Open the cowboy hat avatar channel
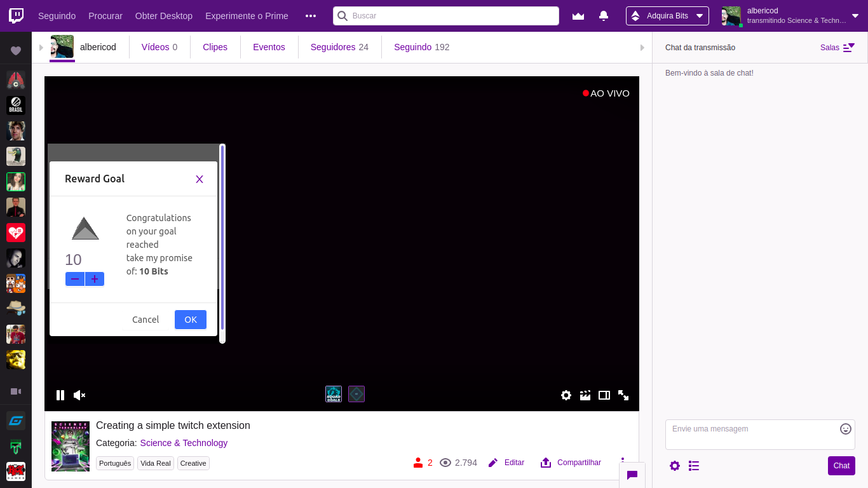The width and height of the screenshot is (868, 488). [16, 309]
